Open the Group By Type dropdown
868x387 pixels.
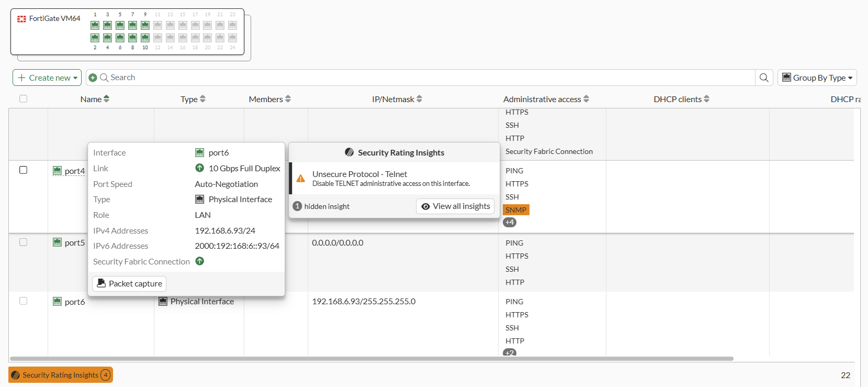click(817, 78)
